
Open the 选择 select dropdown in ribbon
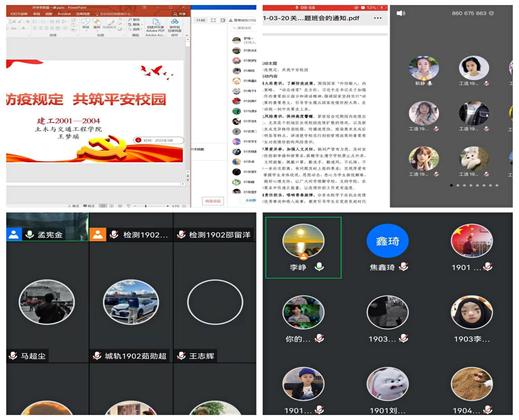[x=136, y=28]
